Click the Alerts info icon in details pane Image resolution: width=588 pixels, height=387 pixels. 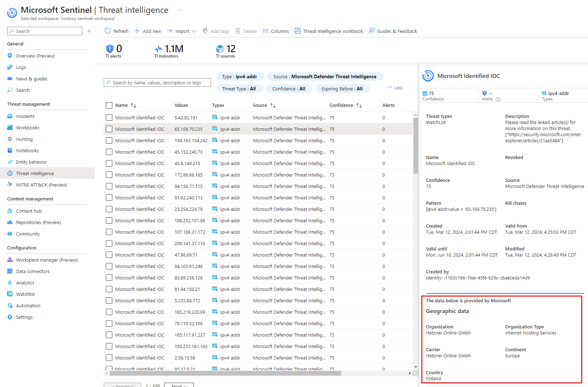click(x=498, y=99)
